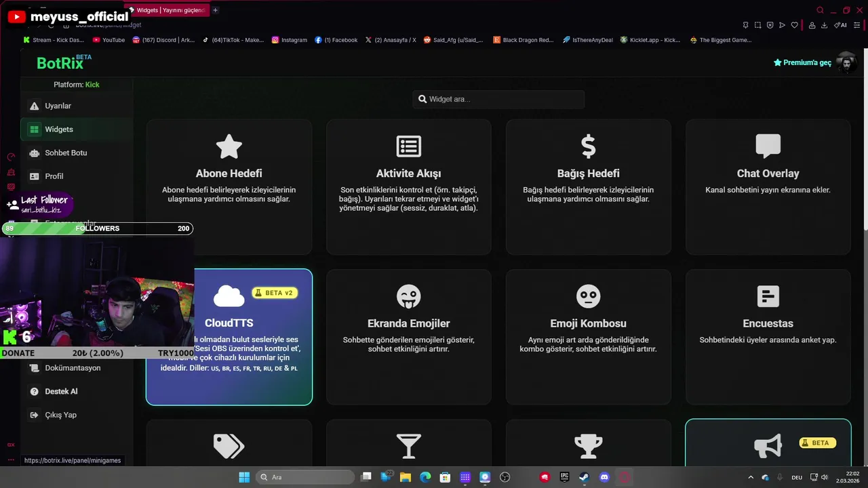Open the Said_Afg Reddit bookmark
The image size is (868, 488).
click(x=454, y=40)
